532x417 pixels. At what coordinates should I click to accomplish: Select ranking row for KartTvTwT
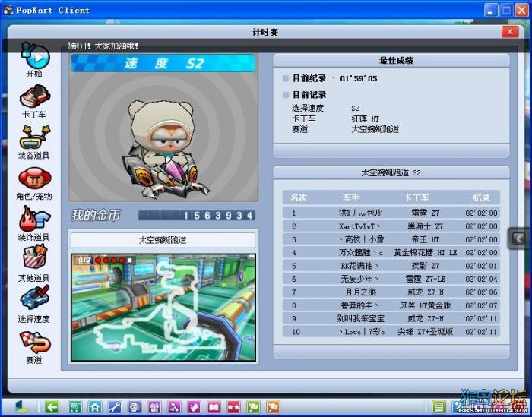(391, 226)
